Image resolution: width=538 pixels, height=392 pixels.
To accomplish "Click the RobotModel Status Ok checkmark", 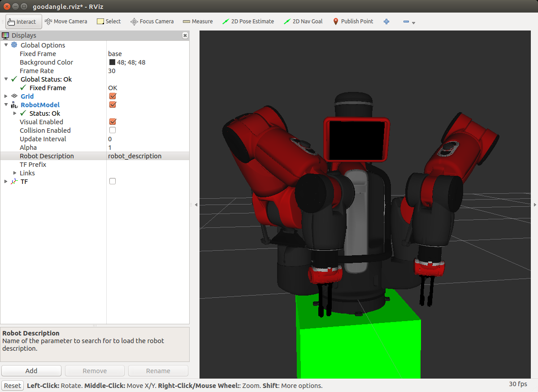I will [x=23, y=113].
